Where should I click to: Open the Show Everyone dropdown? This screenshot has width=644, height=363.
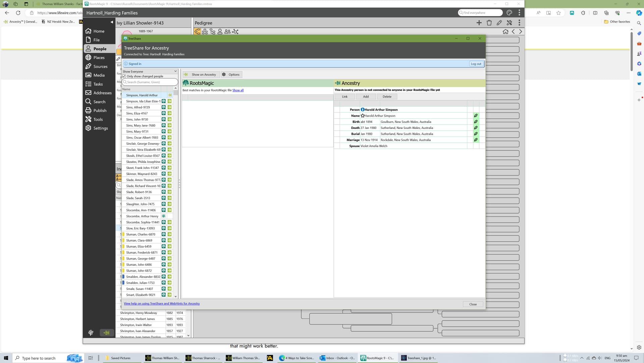click(150, 72)
